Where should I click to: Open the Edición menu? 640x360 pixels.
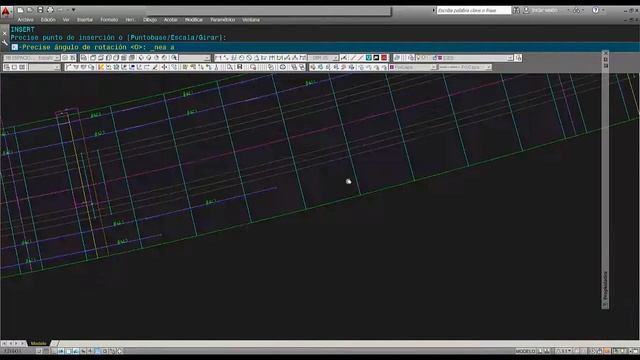tap(48, 20)
